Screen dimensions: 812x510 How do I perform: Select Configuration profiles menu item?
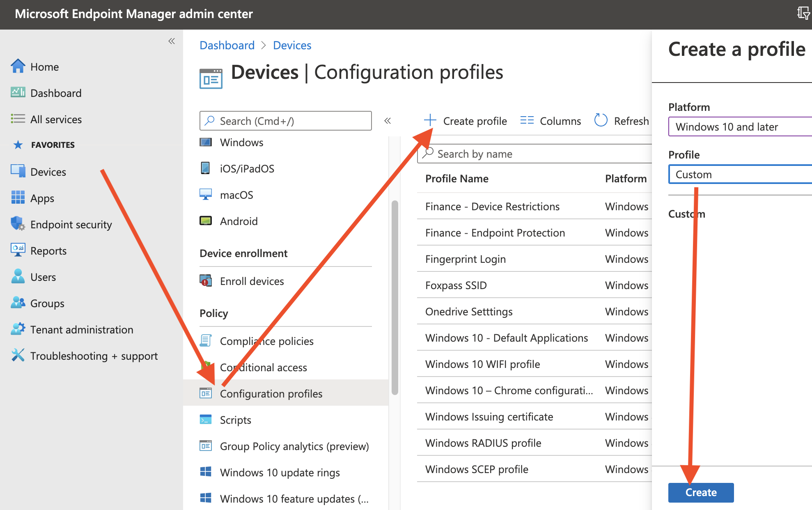[x=286, y=393]
